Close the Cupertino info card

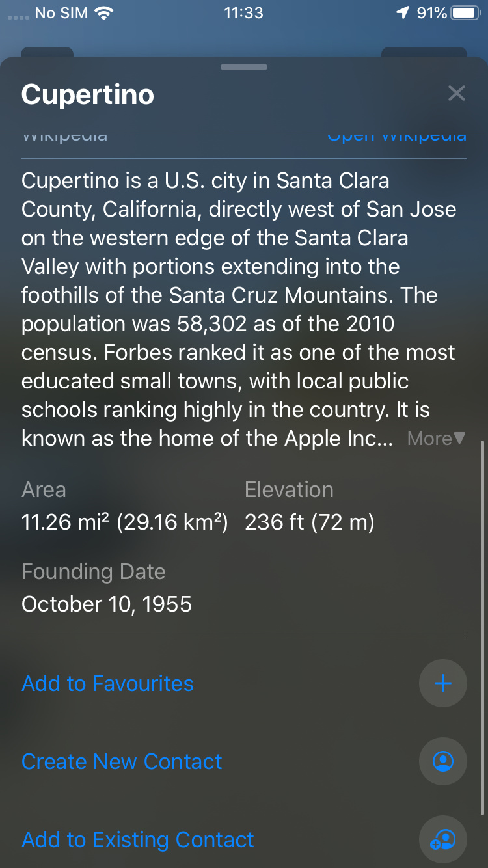click(x=457, y=94)
